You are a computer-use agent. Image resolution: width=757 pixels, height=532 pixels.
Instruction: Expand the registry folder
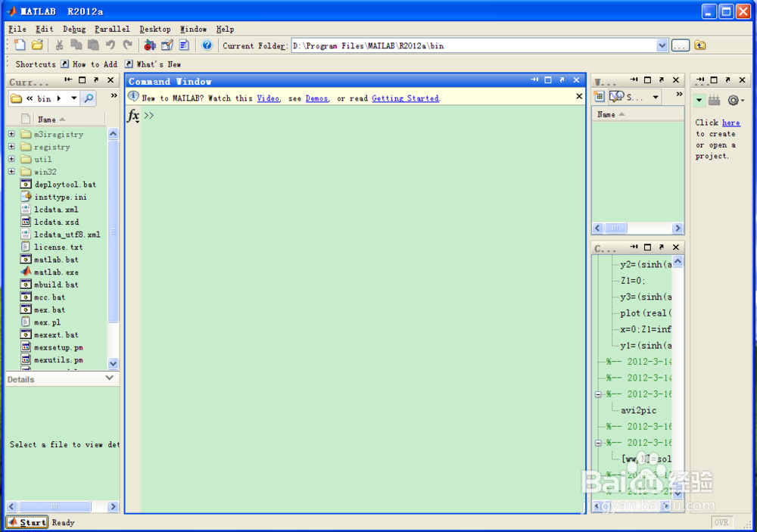11,146
